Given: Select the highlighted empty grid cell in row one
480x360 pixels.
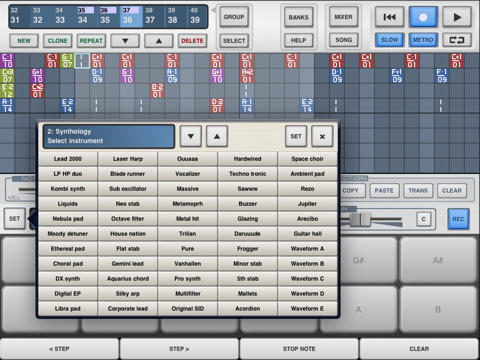Looking at the screenshot, I should (82, 61).
